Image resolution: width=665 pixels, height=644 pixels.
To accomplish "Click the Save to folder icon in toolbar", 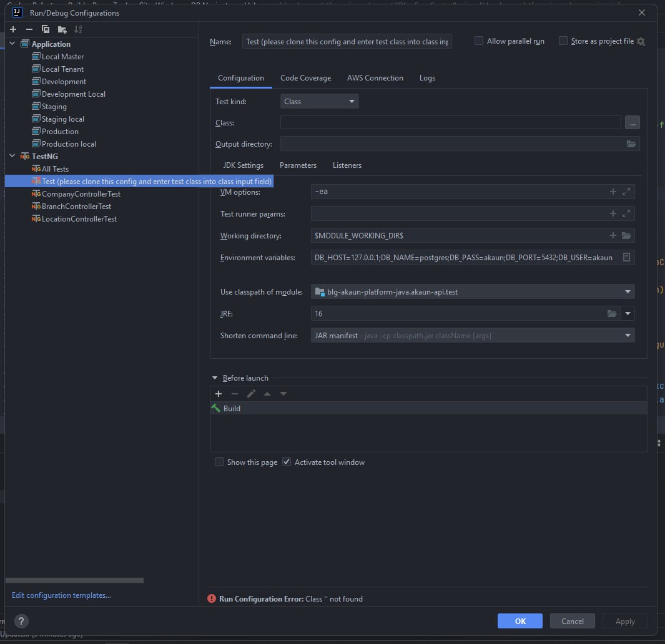I will pos(62,29).
